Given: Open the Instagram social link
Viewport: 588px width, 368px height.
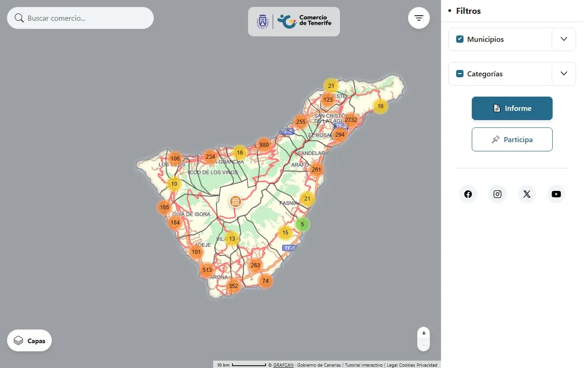Looking at the screenshot, I should pyautogui.click(x=498, y=194).
